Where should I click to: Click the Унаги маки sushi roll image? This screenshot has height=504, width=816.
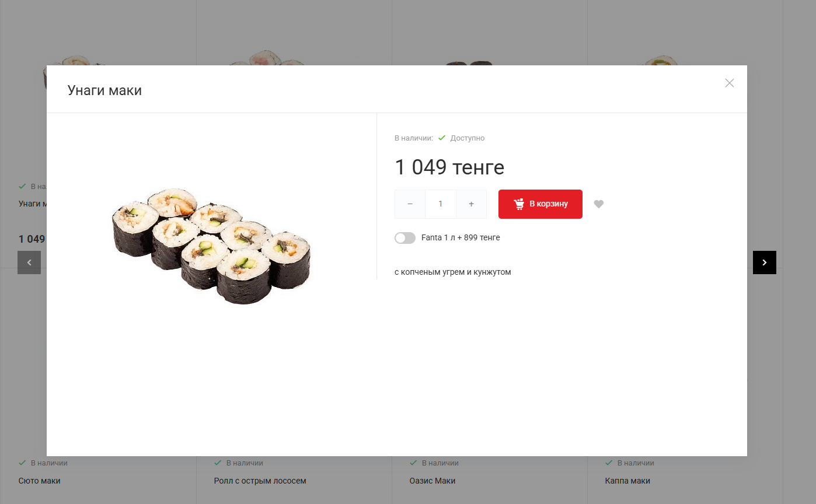[x=211, y=246]
